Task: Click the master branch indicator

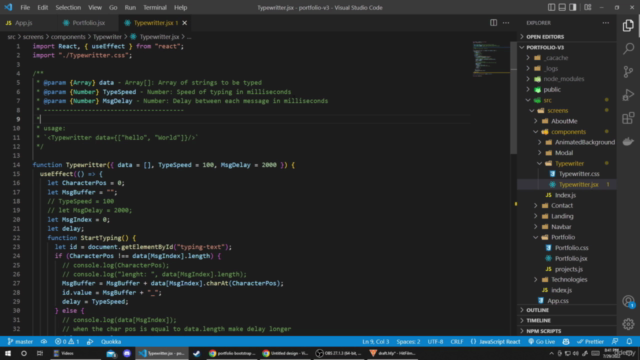Action: (x=20, y=342)
